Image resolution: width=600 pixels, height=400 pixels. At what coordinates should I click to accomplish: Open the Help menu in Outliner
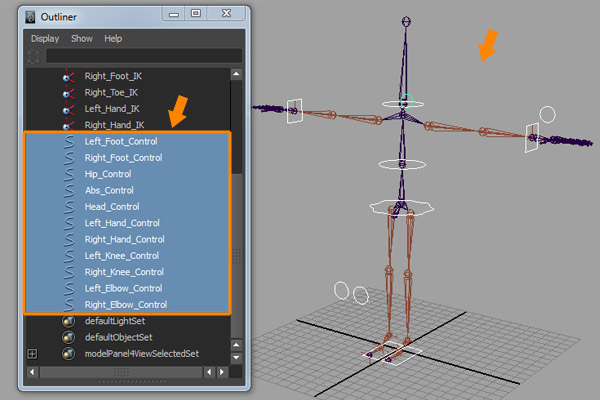point(113,38)
